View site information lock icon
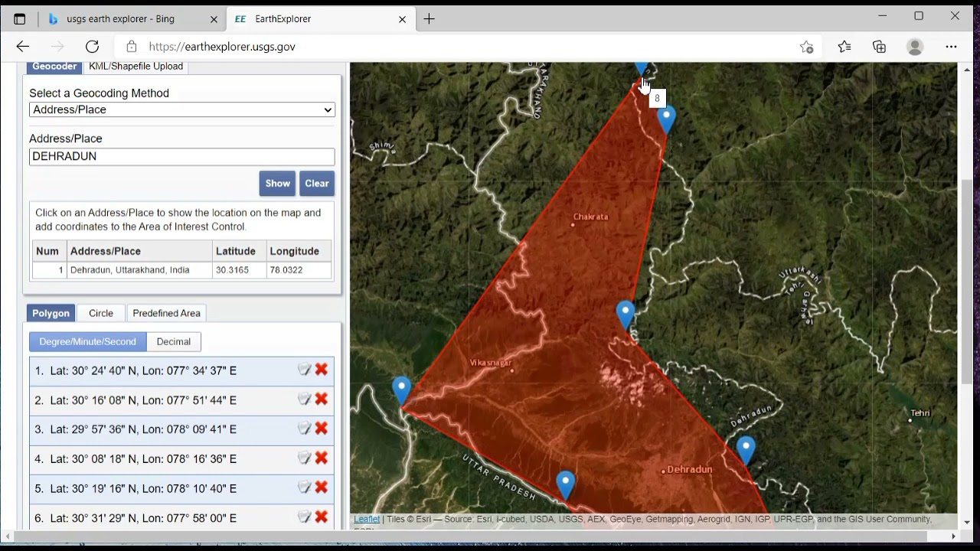The height and width of the screenshot is (551, 980). coord(132,47)
